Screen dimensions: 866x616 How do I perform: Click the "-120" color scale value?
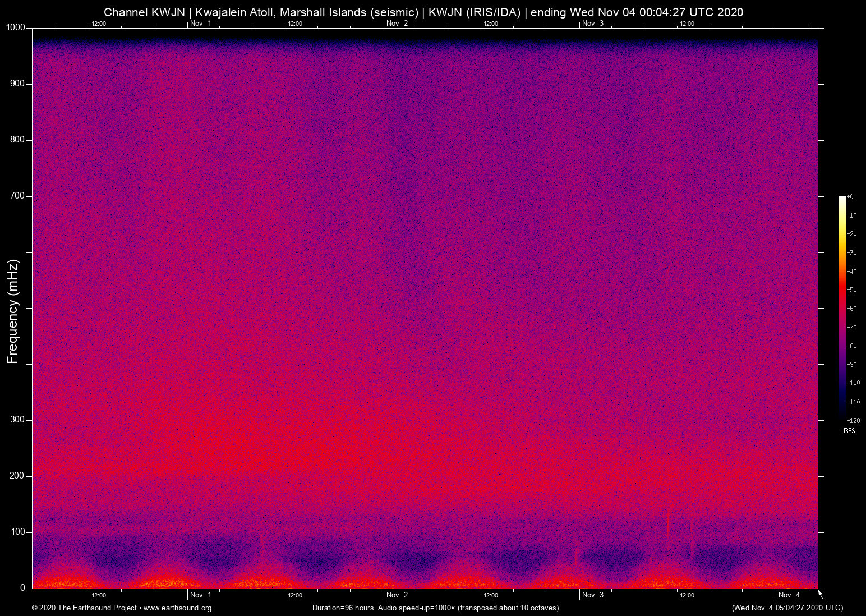[854, 421]
